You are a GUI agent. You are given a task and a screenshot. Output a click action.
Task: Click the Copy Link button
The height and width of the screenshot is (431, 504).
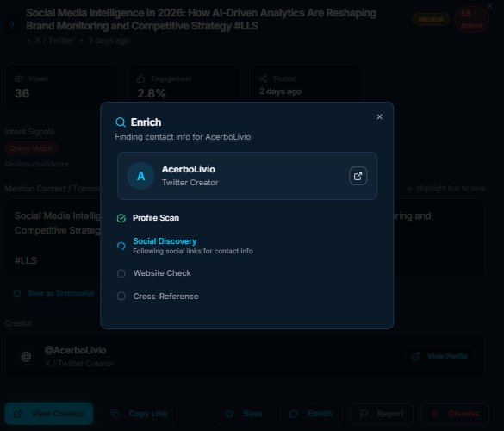click(139, 413)
